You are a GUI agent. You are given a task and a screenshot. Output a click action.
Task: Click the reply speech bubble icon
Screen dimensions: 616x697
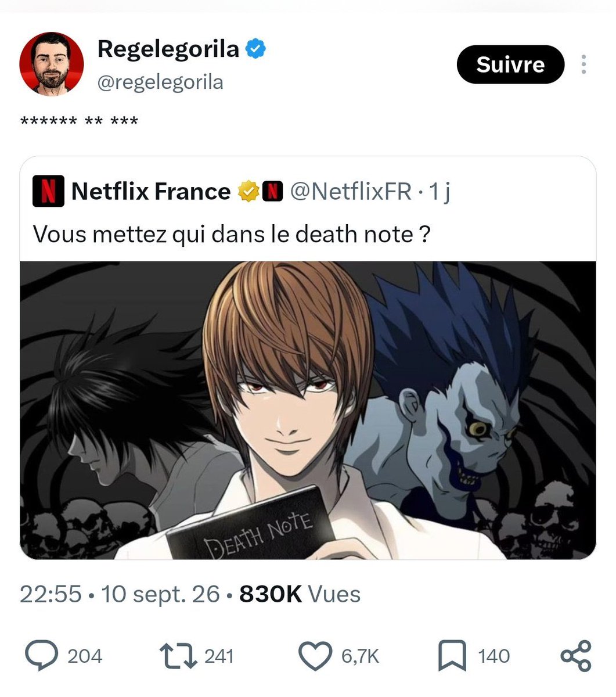[41, 655]
